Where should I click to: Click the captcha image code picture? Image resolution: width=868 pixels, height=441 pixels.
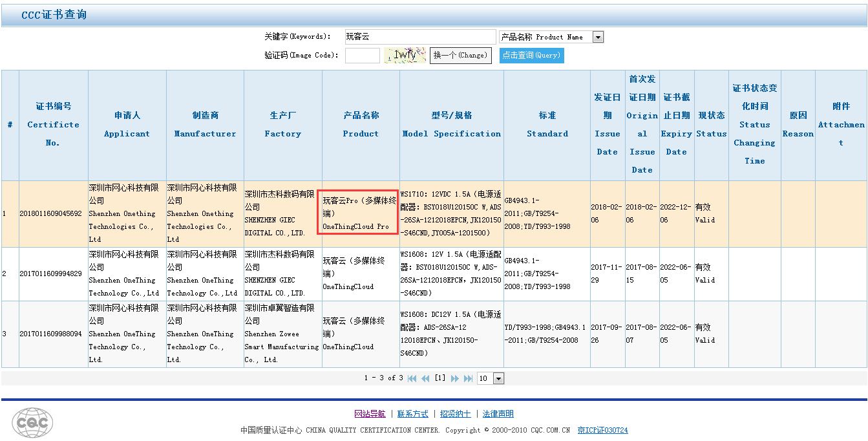405,55
